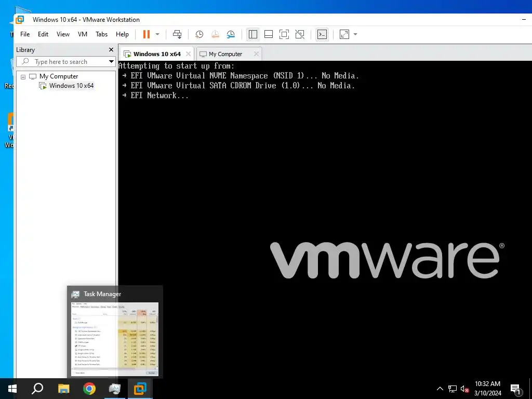Click the stretch guest display icon
Screen dimensions: 532x399
coord(344,34)
